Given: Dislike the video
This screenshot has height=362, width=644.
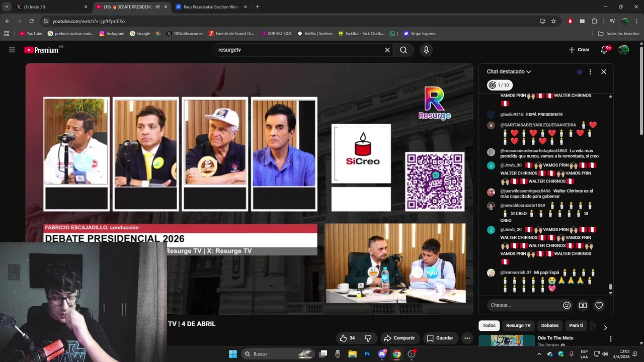Looking at the screenshot, I should point(368,338).
